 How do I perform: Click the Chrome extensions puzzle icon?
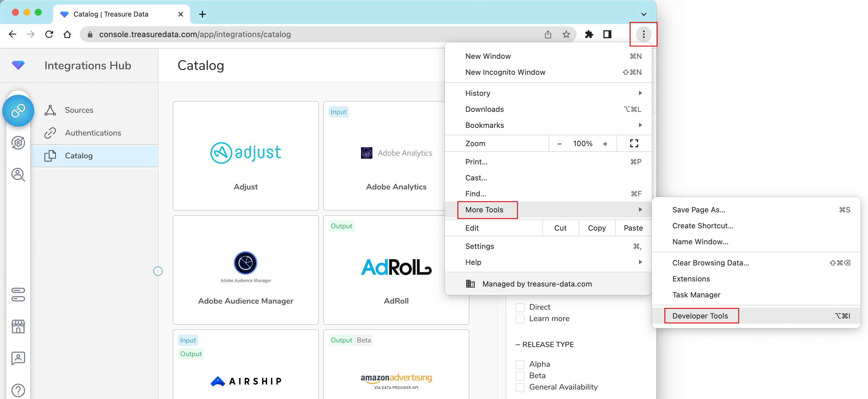point(589,35)
